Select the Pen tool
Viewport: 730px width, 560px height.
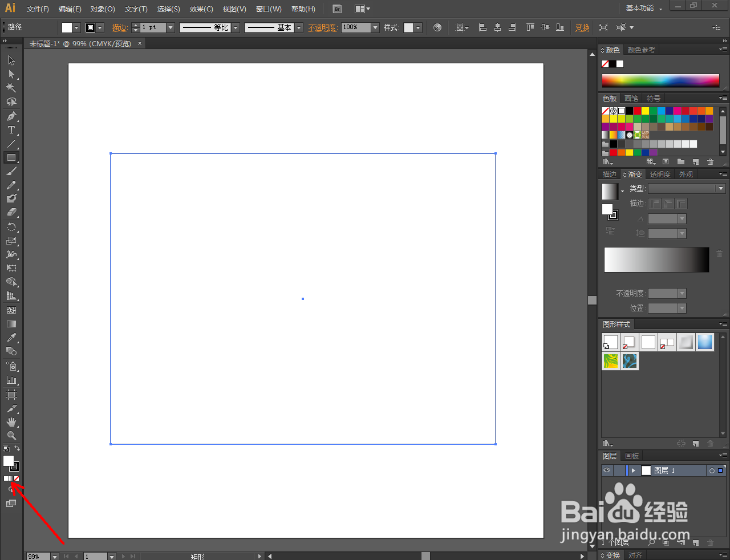tap(11, 116)
